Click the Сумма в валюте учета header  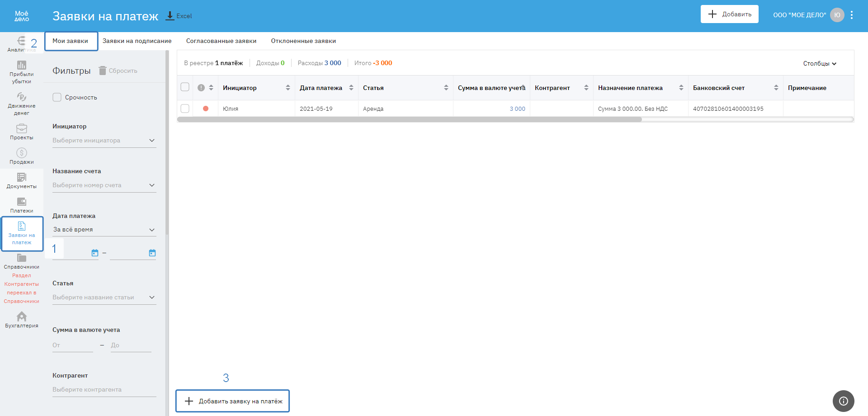(491, 88)
